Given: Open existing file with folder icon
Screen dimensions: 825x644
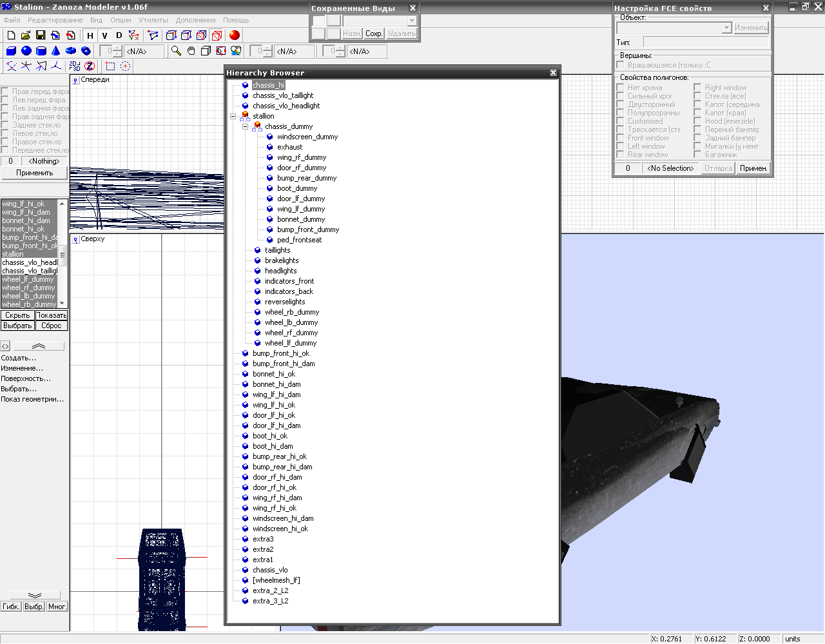Looking at the screenshot, I should [26, 35].
